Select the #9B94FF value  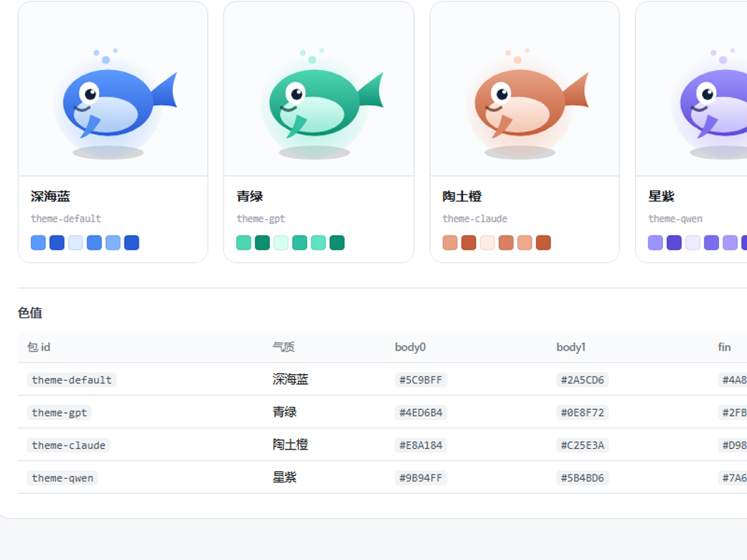point(421,478)
